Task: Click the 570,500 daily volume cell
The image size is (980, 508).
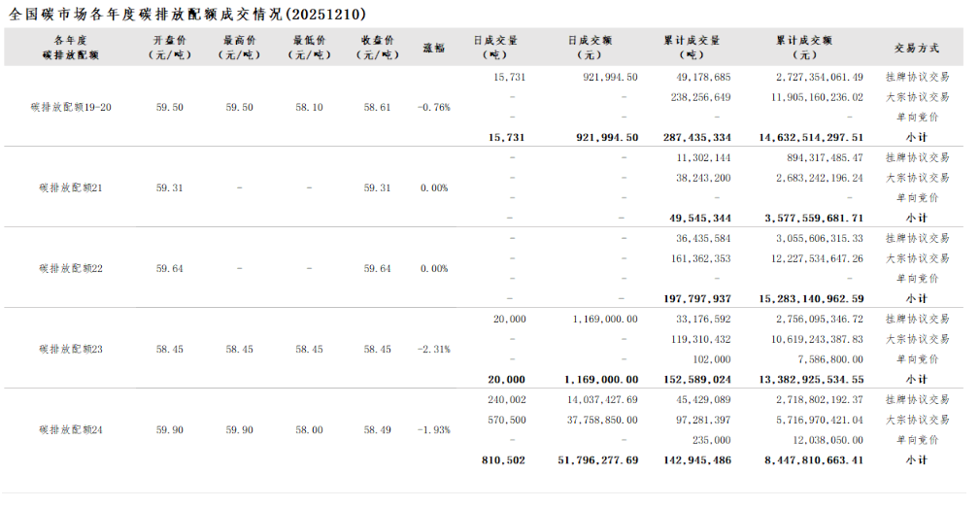Action: pyautogui.click(x=506, y=420)
